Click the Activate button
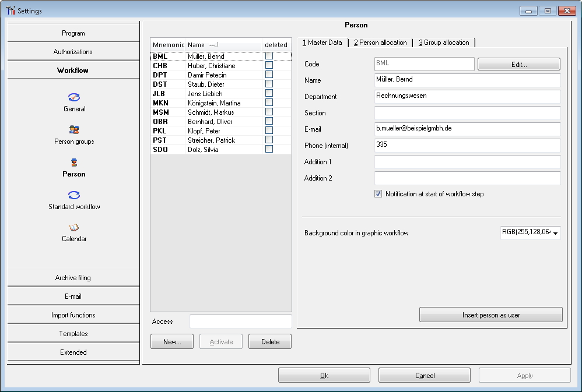Image resolution: width=582 pixels, height=392 pixels. click(x=221, y=341)
